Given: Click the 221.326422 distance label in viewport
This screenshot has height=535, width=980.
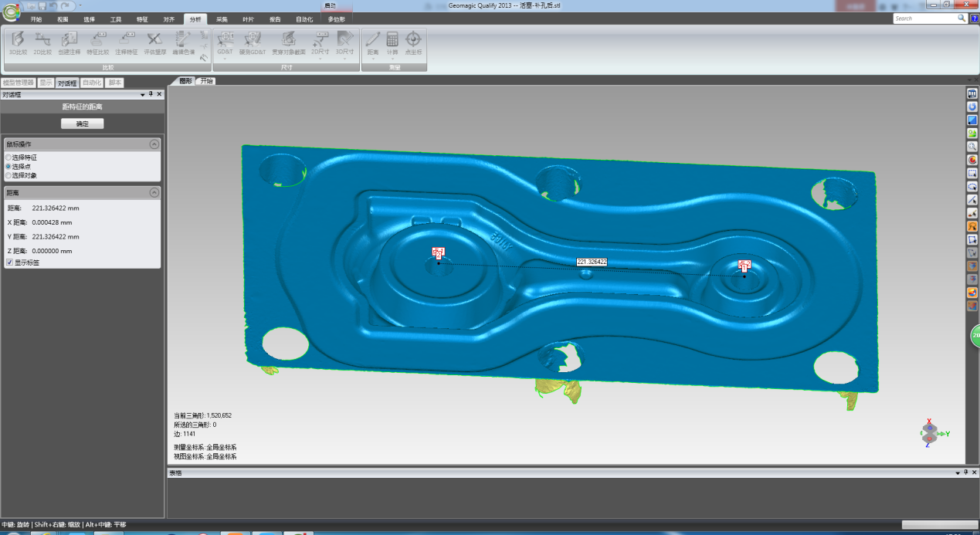Looking at the screenshot, I should click(592, 262).
